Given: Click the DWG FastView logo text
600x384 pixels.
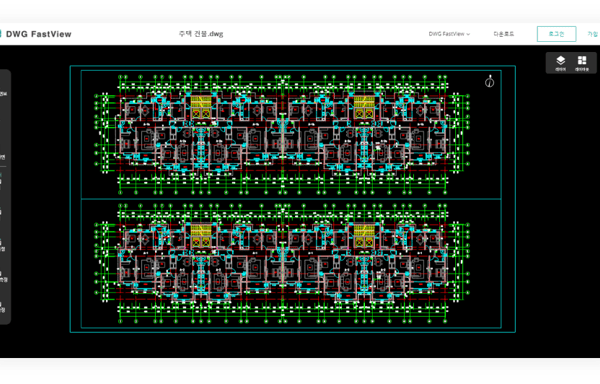Looking at the screenshot, I should click(39, 34).
